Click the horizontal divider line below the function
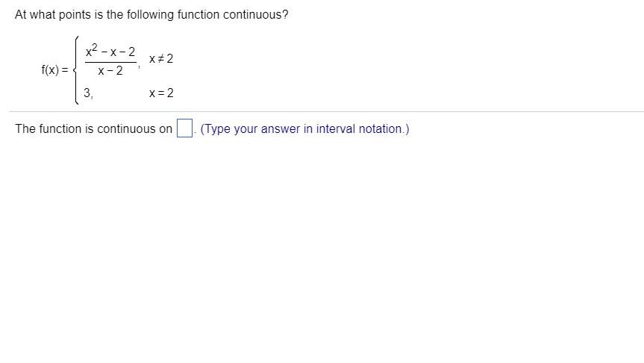 [x=327, y=111]
